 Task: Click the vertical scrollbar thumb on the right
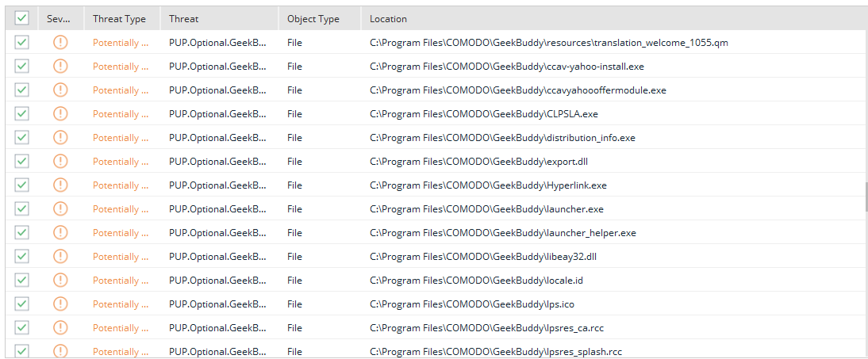(866, 197)
